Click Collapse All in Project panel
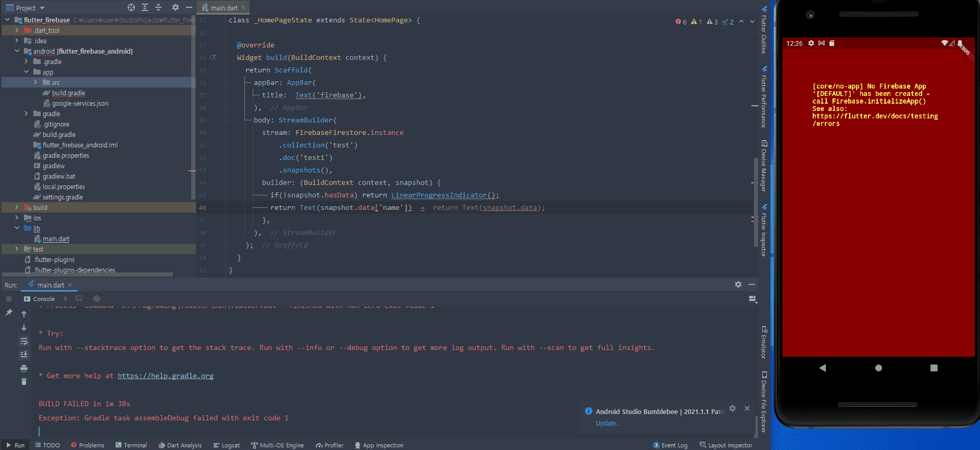The image size is (980, 450). click(x=158, y=7)
